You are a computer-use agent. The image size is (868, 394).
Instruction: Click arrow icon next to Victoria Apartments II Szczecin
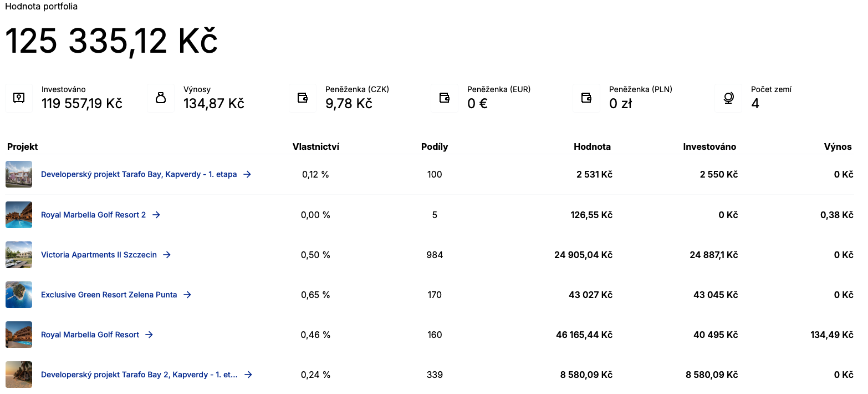pos(167,255)
